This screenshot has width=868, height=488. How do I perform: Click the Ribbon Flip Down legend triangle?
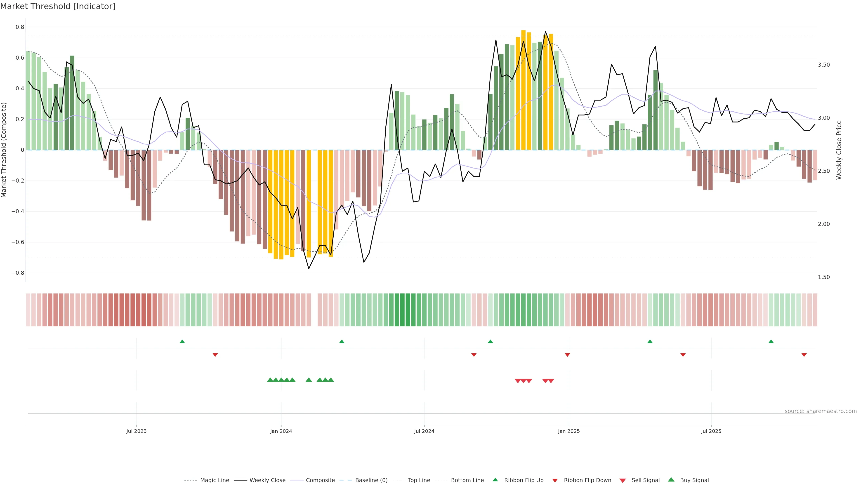click(x=555, y=481)
